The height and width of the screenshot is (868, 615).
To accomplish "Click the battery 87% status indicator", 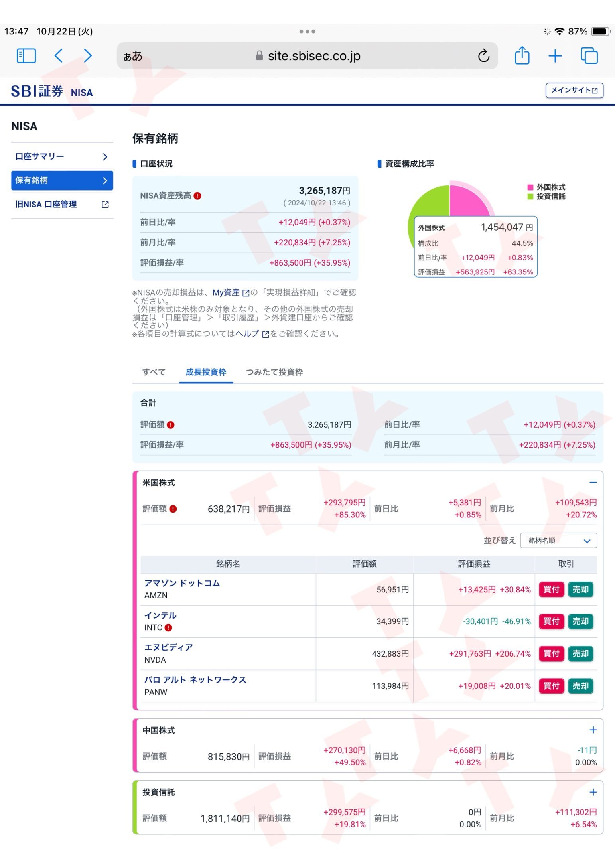I will point(589,31).
